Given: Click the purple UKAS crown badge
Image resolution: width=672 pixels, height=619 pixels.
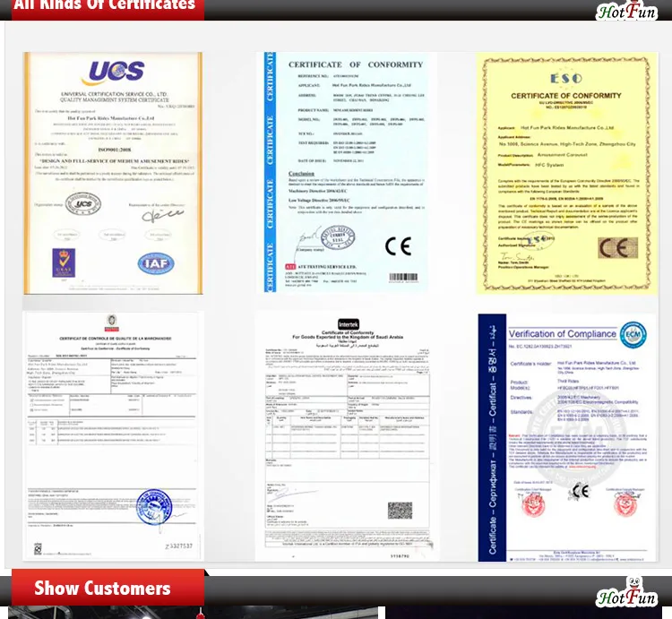Looking at the screenshot, I should 64,262.
